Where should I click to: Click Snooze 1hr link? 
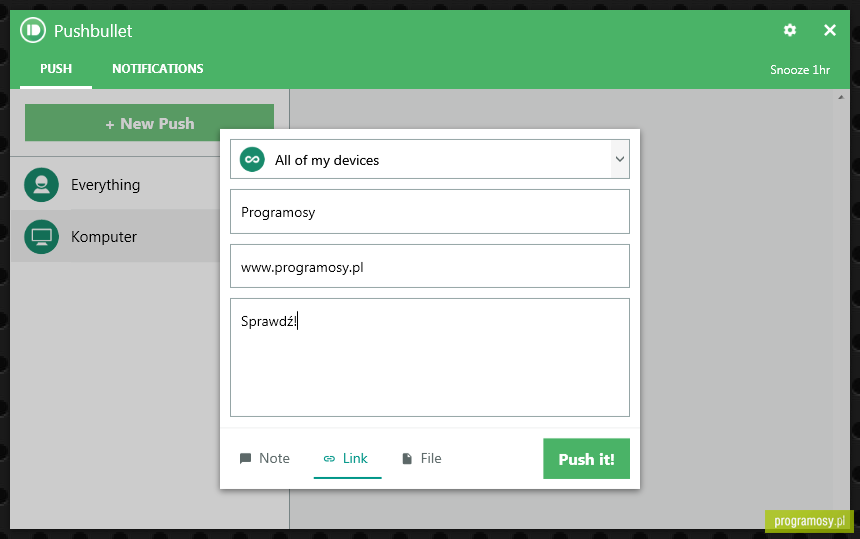800,70
